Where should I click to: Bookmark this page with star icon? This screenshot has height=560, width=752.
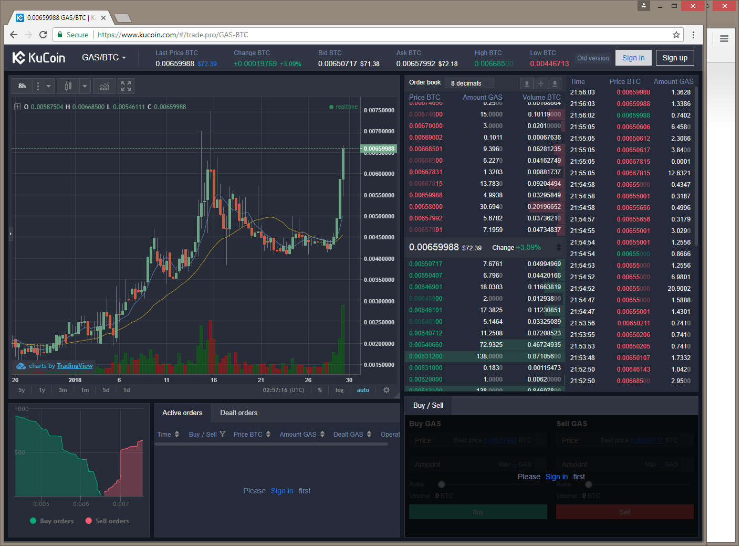(x=676, y=35)
